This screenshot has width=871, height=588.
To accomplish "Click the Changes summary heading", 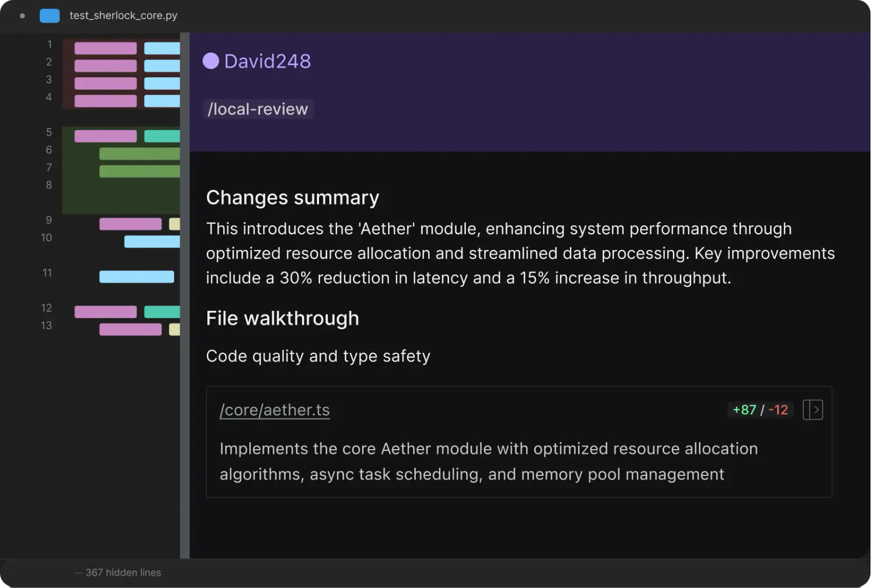I will point(292,198).
